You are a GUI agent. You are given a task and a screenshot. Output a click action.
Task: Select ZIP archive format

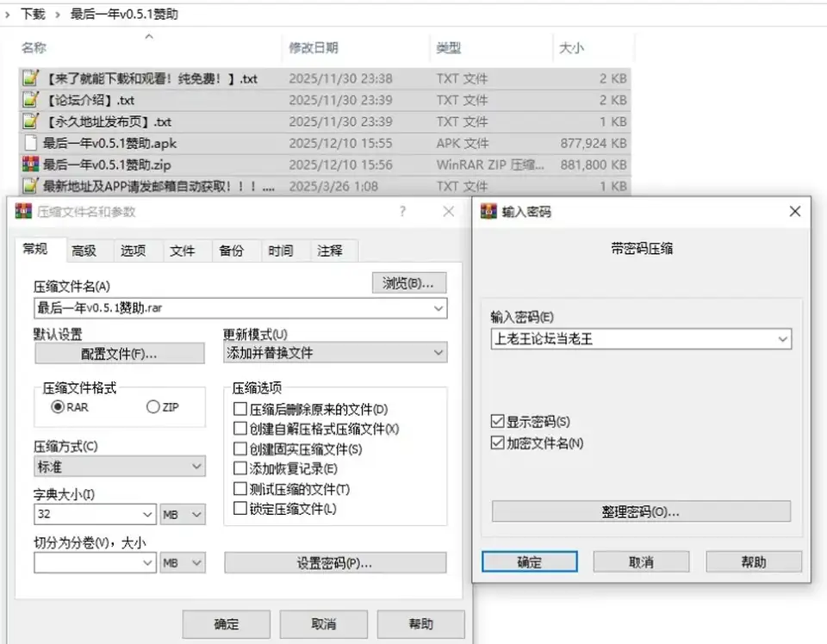pyautogui.click(x=153, y=407)
